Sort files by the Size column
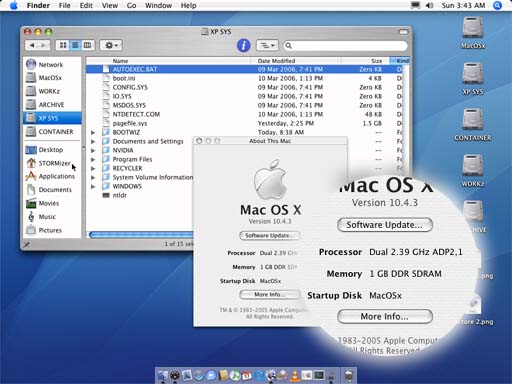This screenshot has width=512, height=384. tap(365, 61)
